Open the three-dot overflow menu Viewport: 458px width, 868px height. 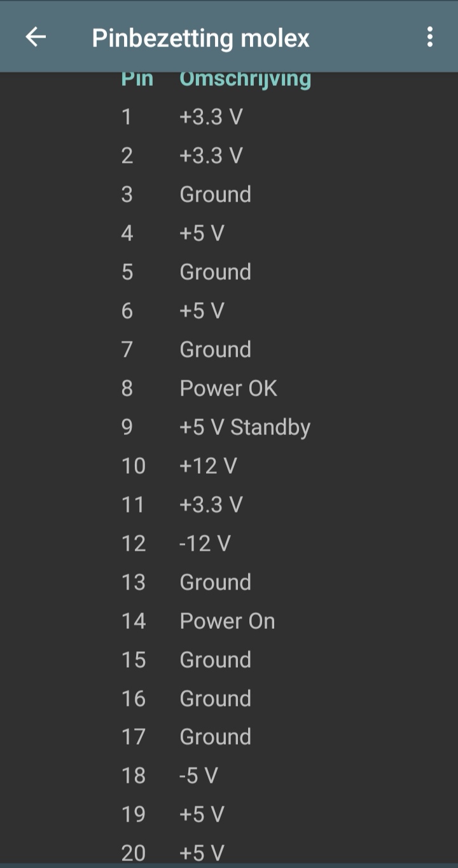[x=430, y=37]
